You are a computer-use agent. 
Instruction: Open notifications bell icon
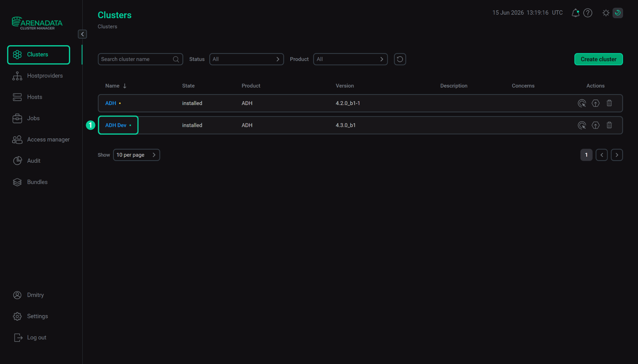click(x=575, y=13)
